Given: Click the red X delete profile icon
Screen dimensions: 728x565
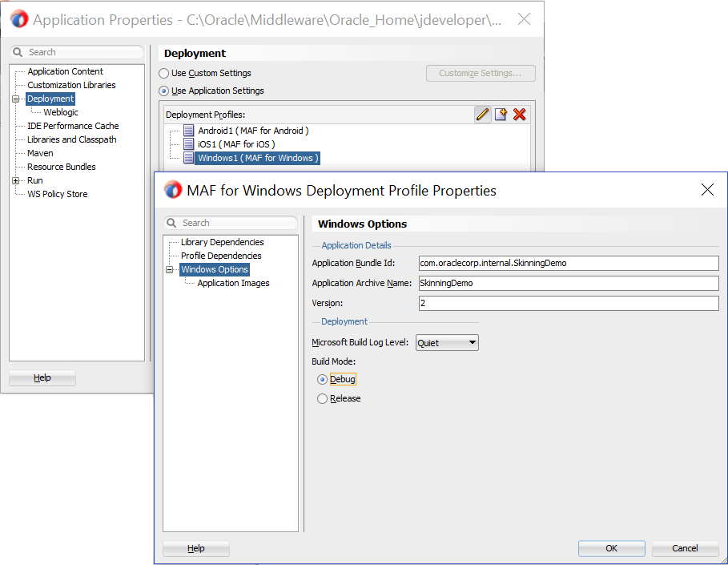Looking at the screenshot, I should coord(520,115).
